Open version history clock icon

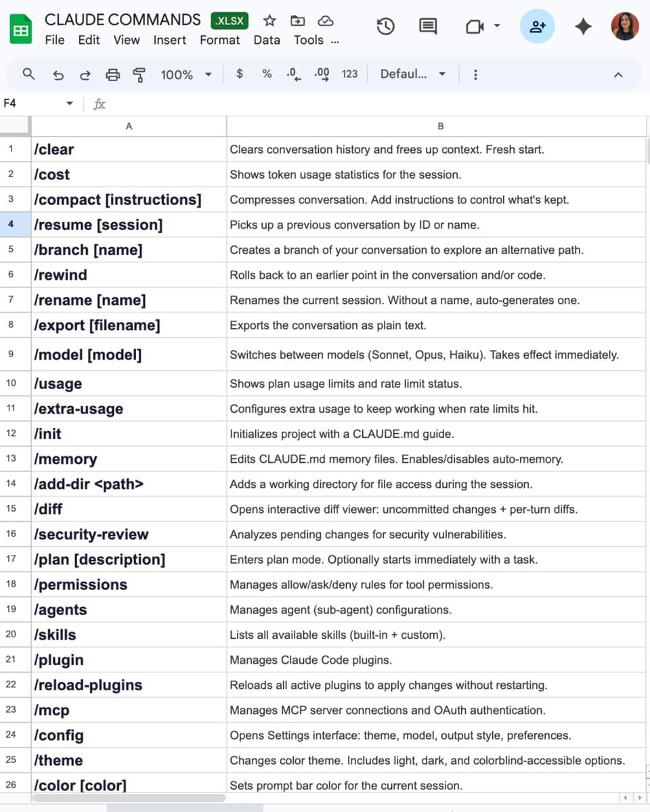[385, 26]
